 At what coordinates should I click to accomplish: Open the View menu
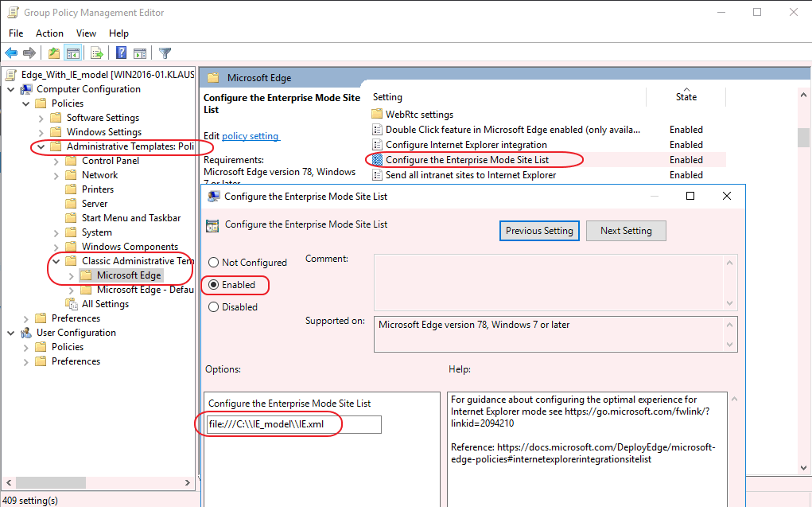pos(86,33)
